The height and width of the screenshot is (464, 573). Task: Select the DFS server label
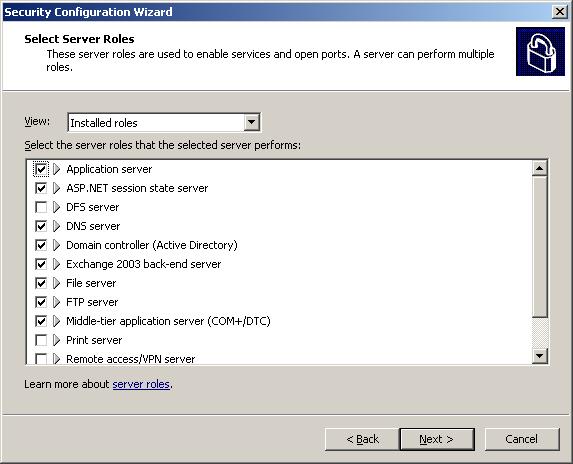[92, 207]
